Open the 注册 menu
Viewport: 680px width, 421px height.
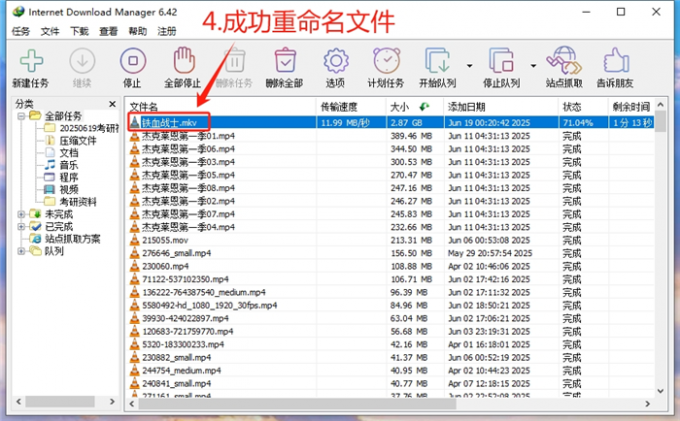point(167,31)
